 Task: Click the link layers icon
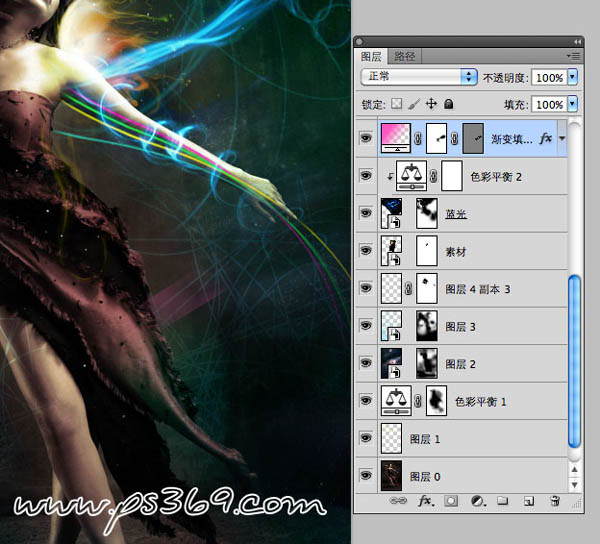[x=397, y=499]
